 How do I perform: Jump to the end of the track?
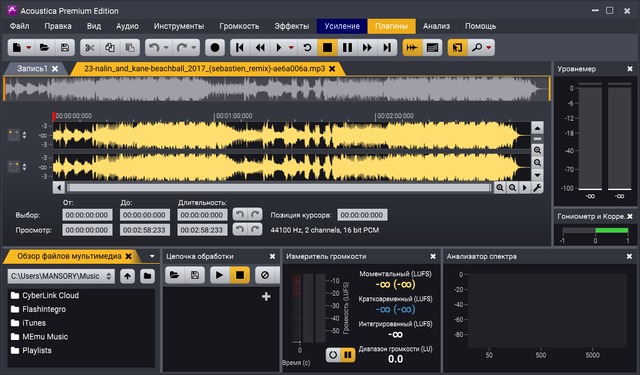click(x=387, y=48)
